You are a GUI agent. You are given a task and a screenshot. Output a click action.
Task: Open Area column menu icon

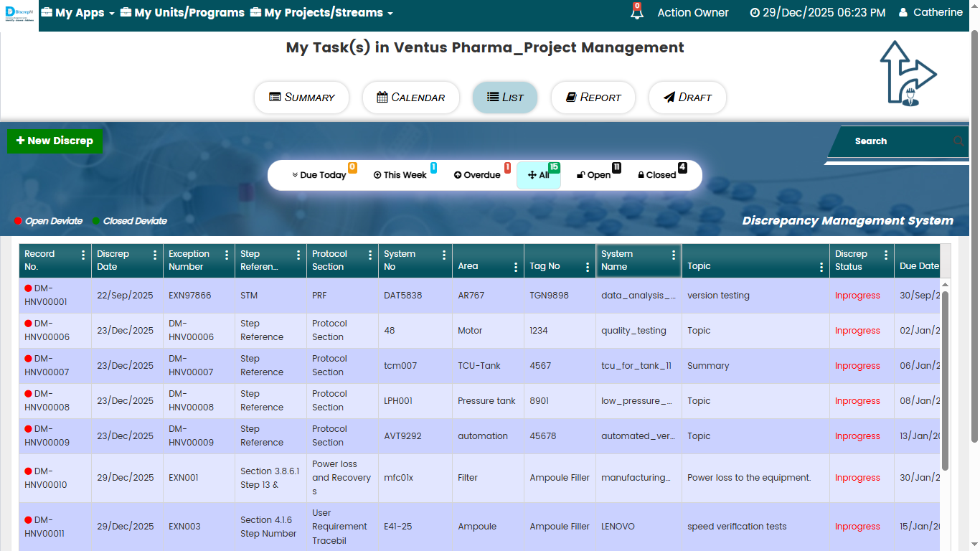pos(515,267)
